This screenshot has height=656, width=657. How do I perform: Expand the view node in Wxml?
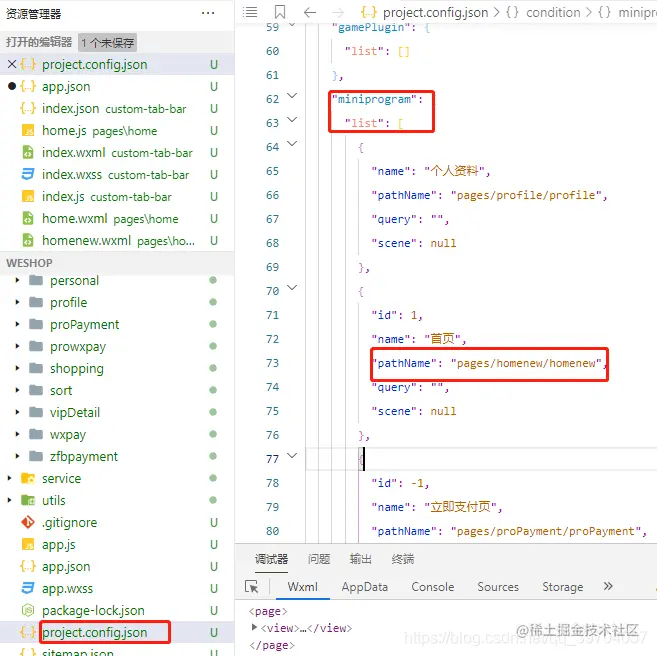[x=254, y=628]
